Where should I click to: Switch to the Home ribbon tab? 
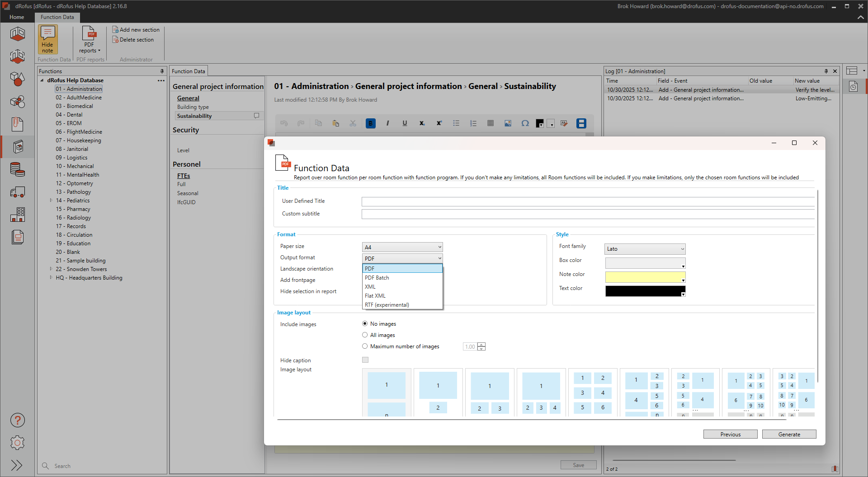[17, 17]
